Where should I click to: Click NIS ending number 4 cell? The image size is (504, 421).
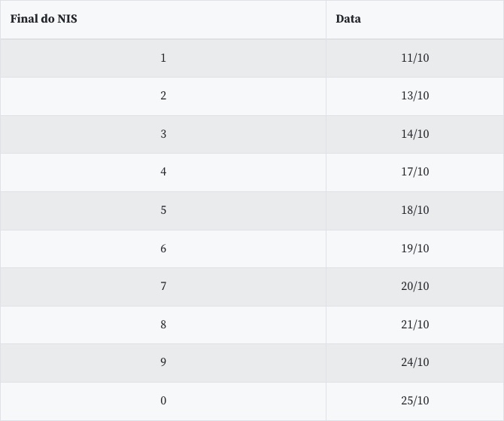pyautogui.click(x=163, y=172)
